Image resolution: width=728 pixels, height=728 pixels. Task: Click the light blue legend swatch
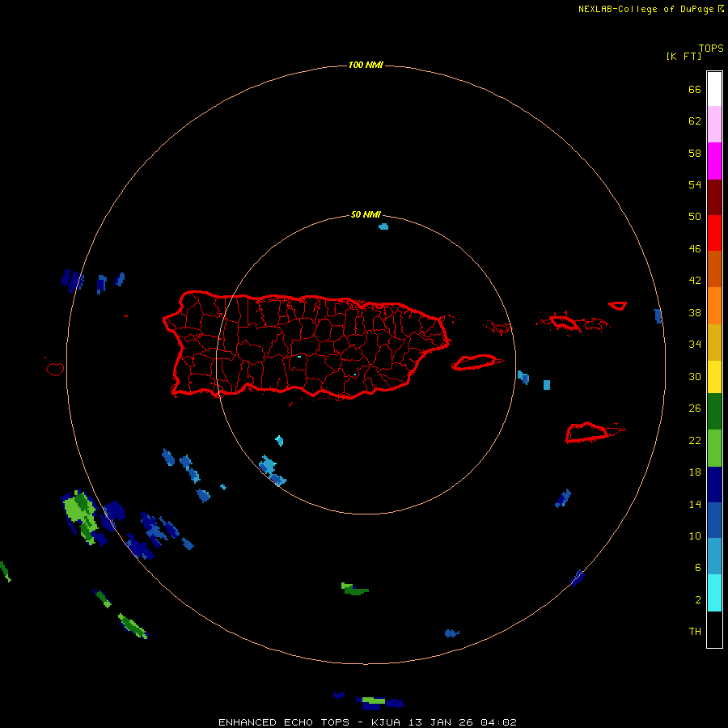[x=714, y=557]
